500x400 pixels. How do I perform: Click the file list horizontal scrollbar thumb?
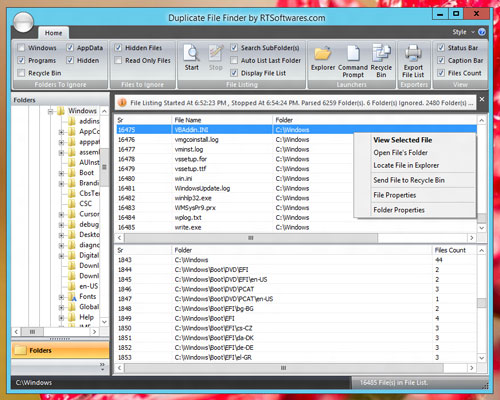click(251, 238)
